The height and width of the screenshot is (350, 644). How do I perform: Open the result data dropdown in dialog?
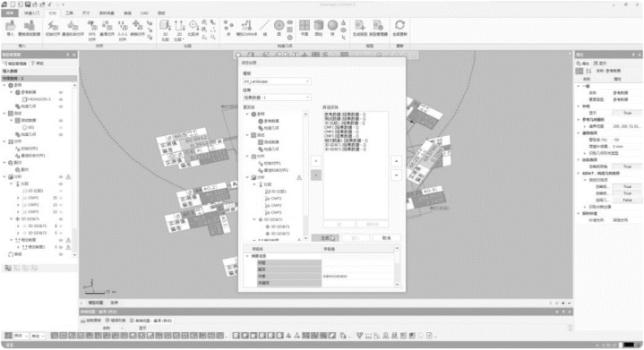coord(277,98)
